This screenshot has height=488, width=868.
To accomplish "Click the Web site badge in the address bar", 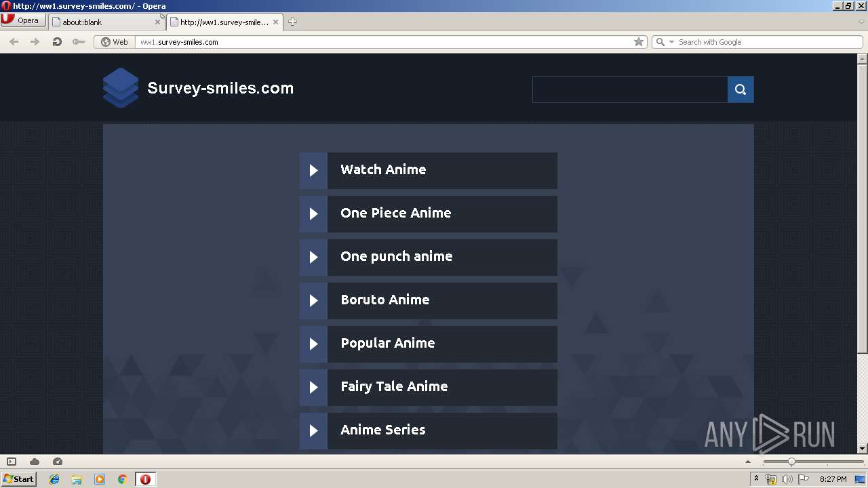I will point(115,42).
